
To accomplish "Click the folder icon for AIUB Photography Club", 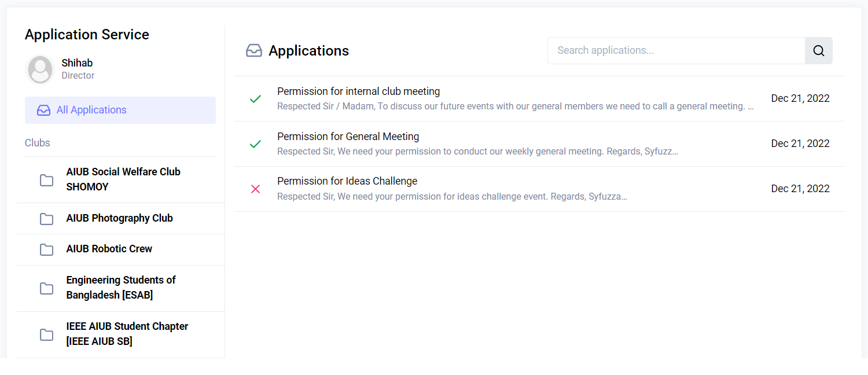I will (x=47, y=219).
